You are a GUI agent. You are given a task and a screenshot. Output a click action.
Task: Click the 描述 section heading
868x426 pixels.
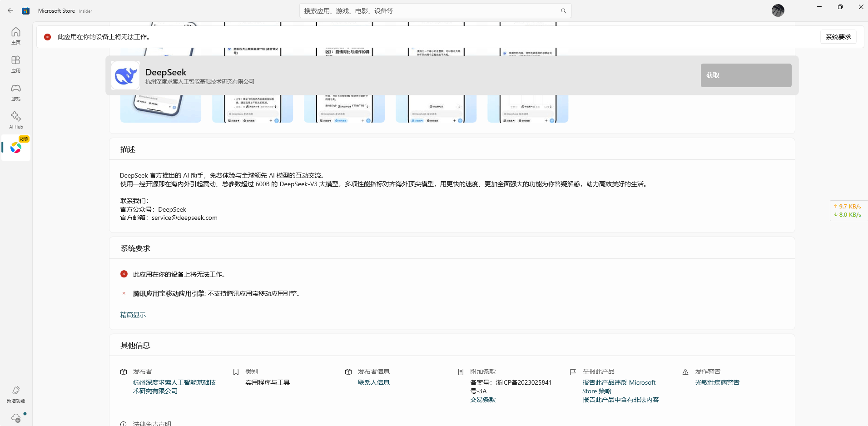click(x=128, y=149)
